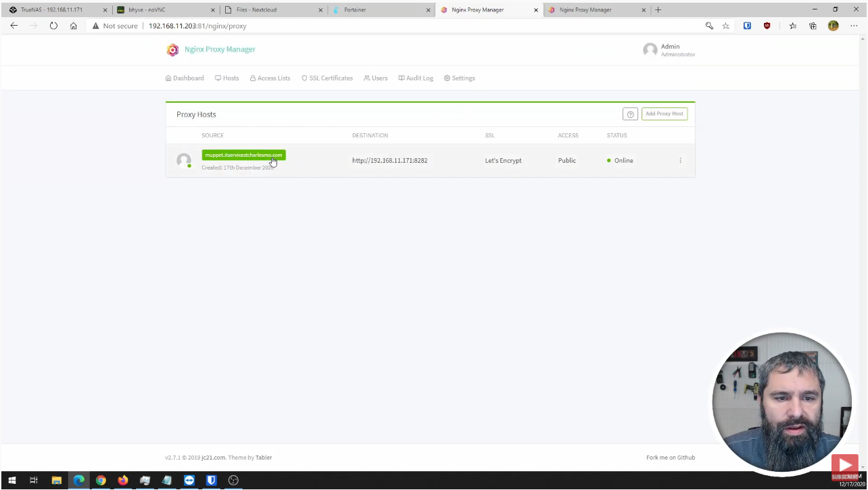Open the browser Collections icon
This screenshot has height=490, width=868.
coord(813,26)
